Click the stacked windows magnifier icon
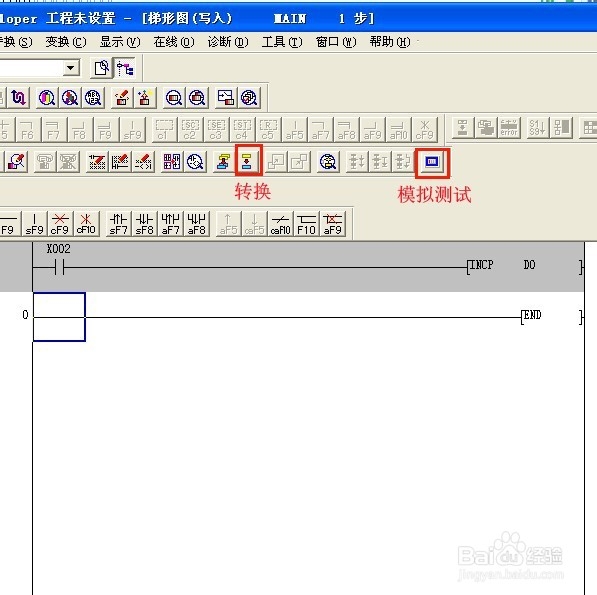Screen dimensions: 597x595 tap(249, 98)
